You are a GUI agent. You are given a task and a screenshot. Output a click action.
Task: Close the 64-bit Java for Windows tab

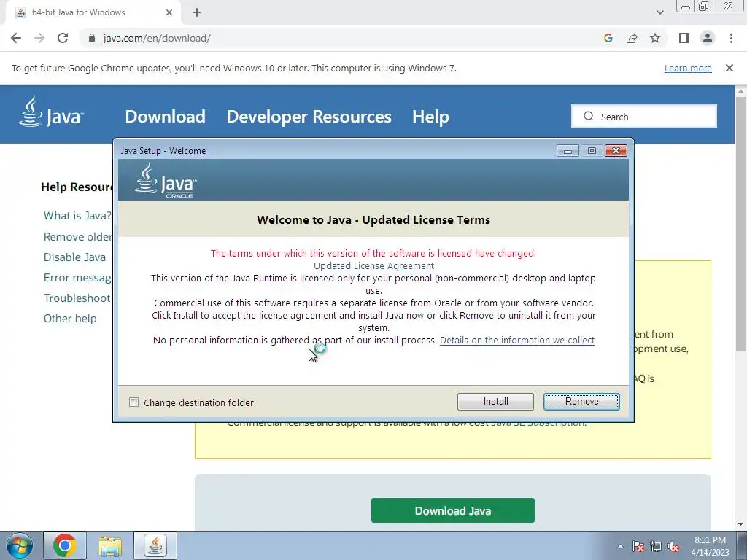pos(169,12)
